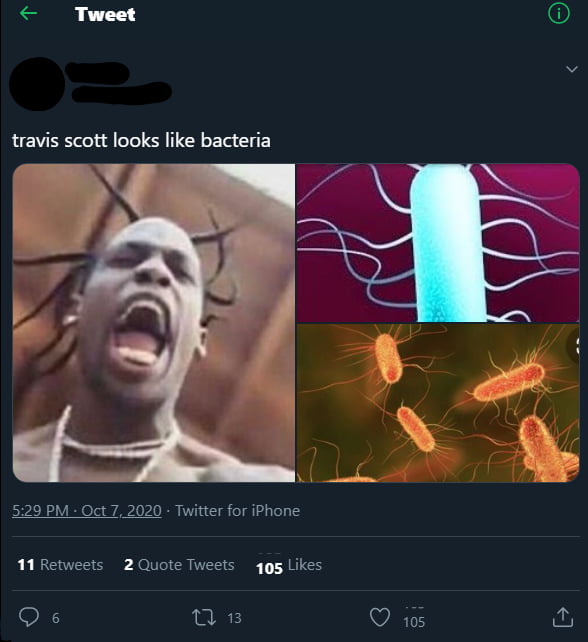This screenshot has width=588, height=642.
Task: Go back using the green arrow
Action: coord(28,14)
